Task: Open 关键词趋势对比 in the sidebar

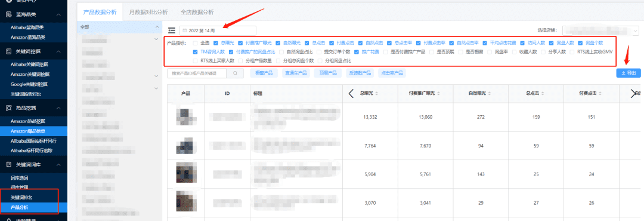Action: [x=26, y=94]
